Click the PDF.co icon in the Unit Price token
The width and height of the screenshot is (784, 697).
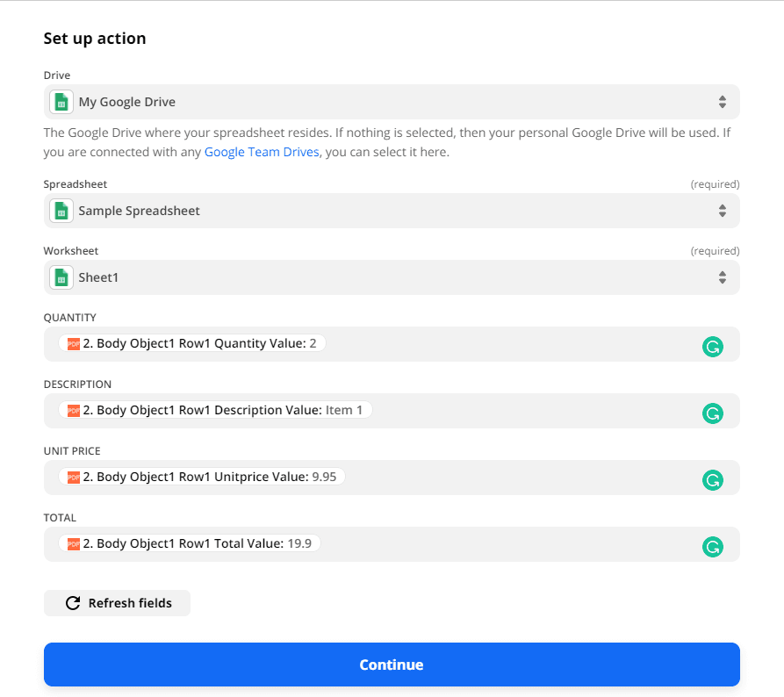74,476
